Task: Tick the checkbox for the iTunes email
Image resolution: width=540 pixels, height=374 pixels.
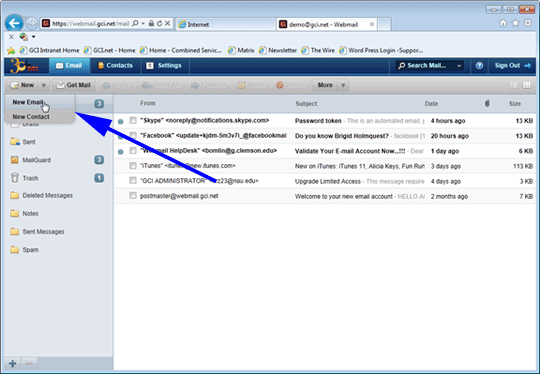Action: tap(133, 166)
